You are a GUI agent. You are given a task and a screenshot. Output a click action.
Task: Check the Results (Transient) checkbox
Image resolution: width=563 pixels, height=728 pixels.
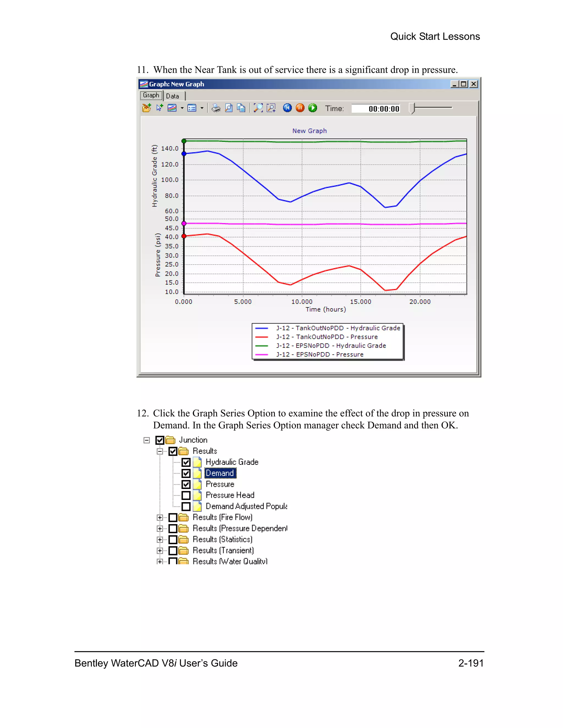coord(173,551)
